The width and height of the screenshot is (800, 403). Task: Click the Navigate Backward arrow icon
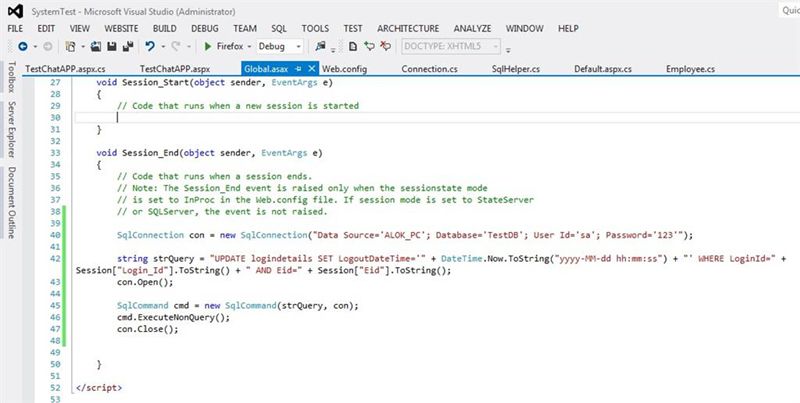tap(22, 46)
